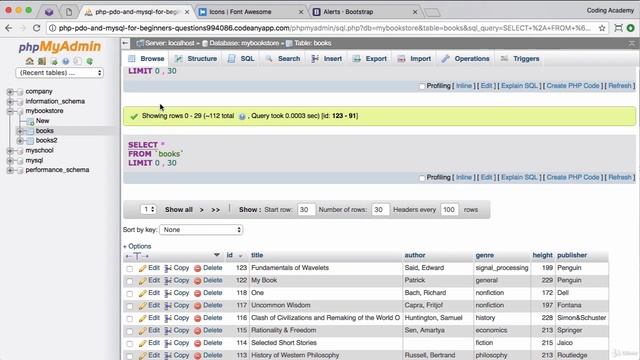Viewport: 640px width, 360px height.
Task: Click the red Delete icon for row 115
Action: pos(198,331)
